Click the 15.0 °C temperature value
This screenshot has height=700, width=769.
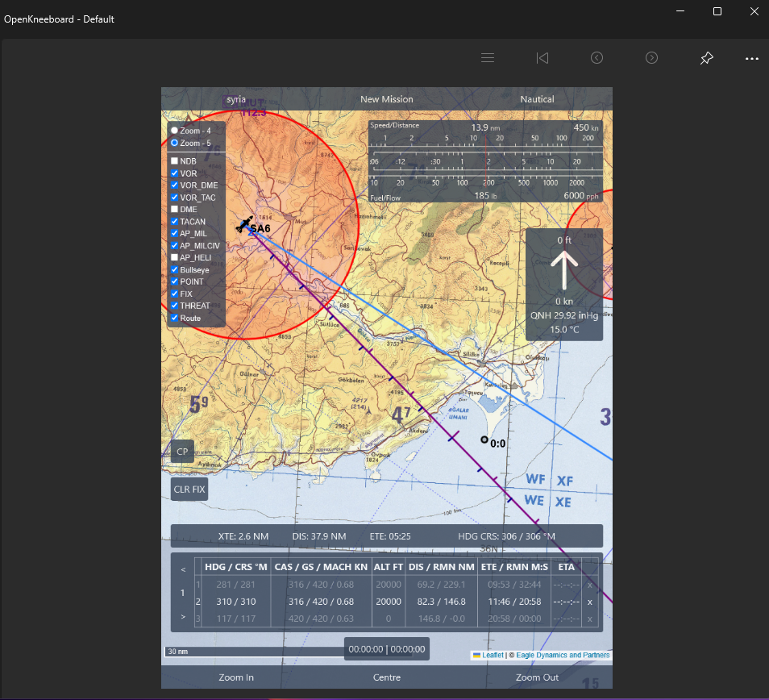[x=564, y=330]
